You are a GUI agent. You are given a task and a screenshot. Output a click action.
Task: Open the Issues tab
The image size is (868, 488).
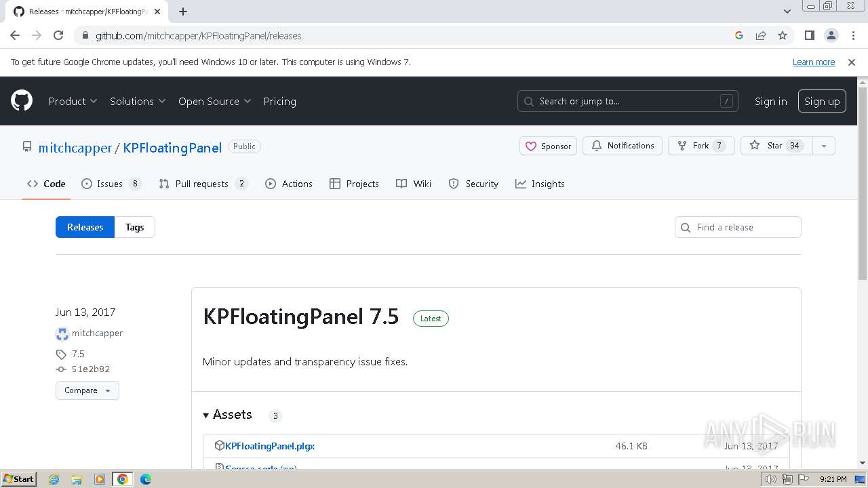click(x=111, y=184)
